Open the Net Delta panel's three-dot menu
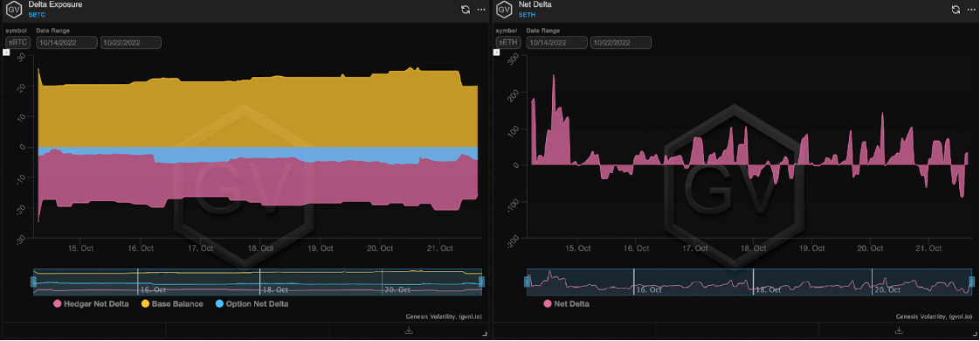The width and height of the screenshot is (980, 341). point(971,10)
